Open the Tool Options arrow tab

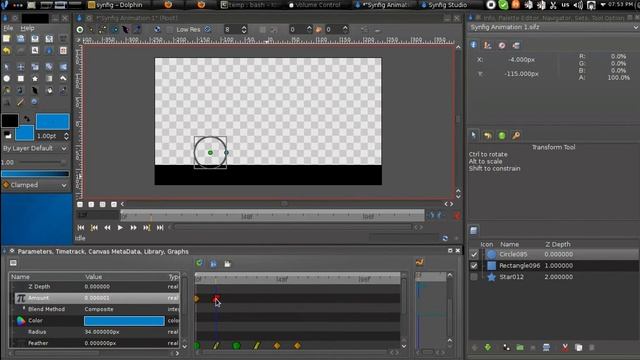coord(473,135)
